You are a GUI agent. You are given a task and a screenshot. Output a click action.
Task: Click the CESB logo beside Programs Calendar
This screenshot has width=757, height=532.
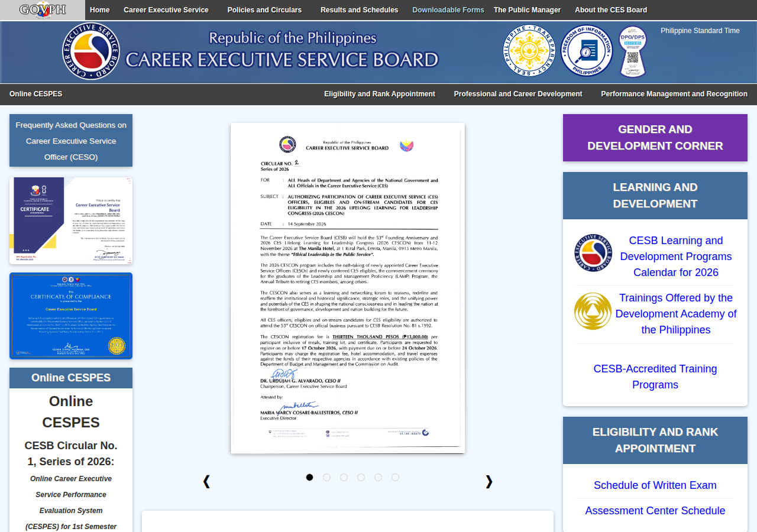[593, 252]
